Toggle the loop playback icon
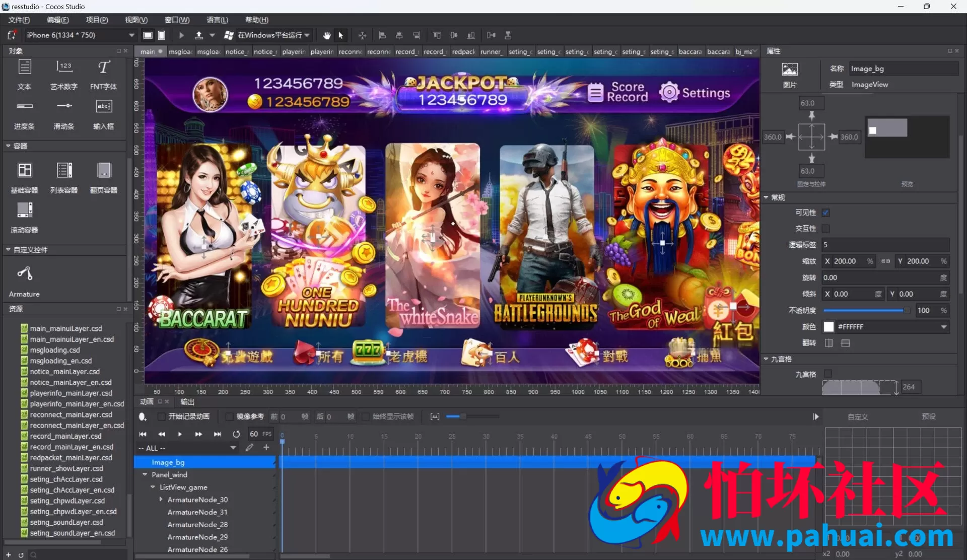Image resolution: width=967 pixels, height=560 pixels. (x=236, y=434)
